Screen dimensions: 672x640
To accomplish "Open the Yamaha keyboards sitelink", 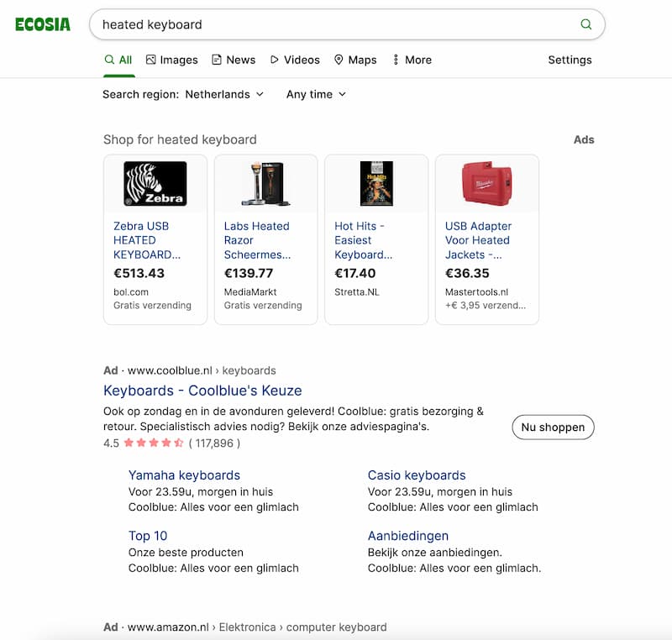I will click(x=184, y=475).
